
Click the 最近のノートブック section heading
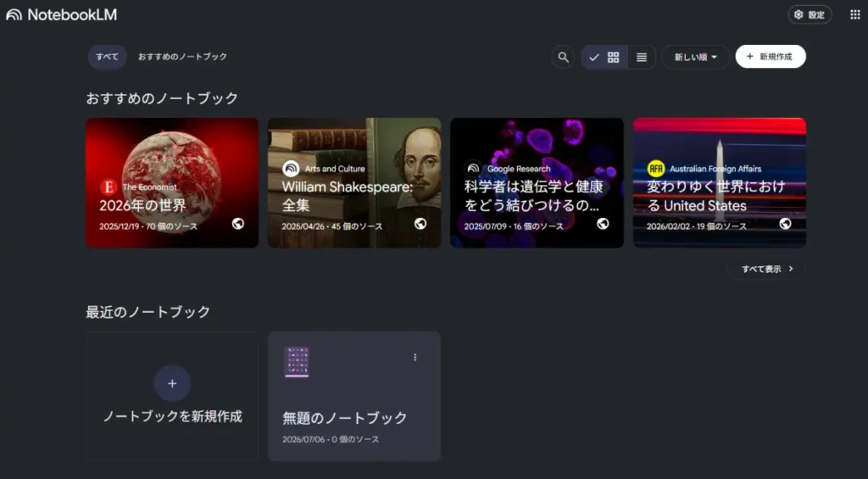147,312
